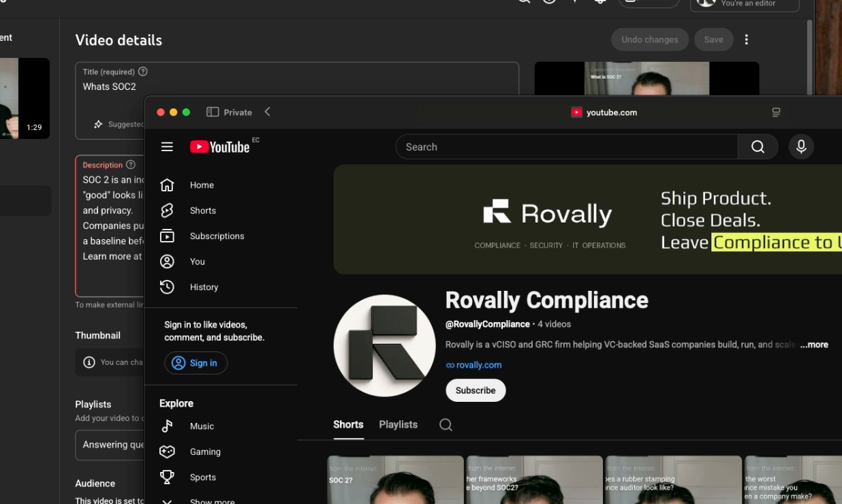Click the Title field containing Whats SOC2

coord(297,86)
